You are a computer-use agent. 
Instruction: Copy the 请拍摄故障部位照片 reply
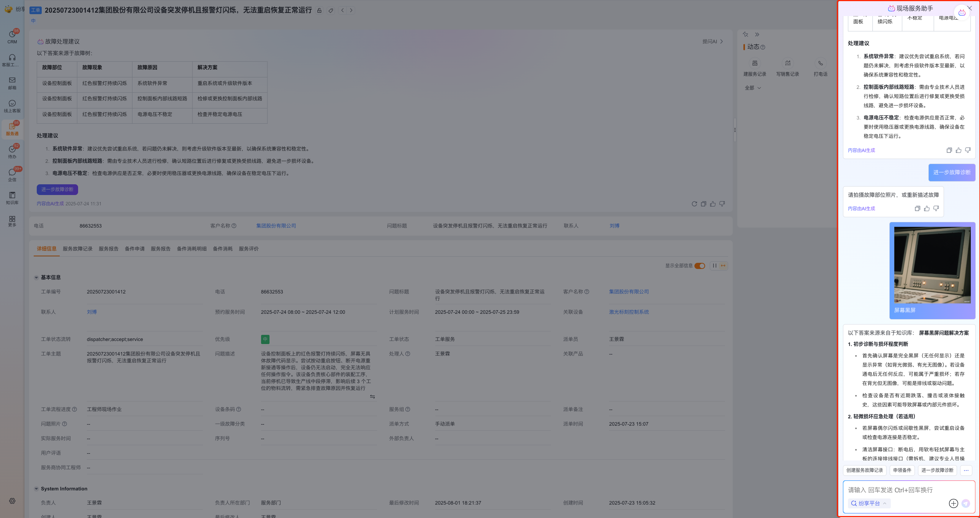click(917, 208)
